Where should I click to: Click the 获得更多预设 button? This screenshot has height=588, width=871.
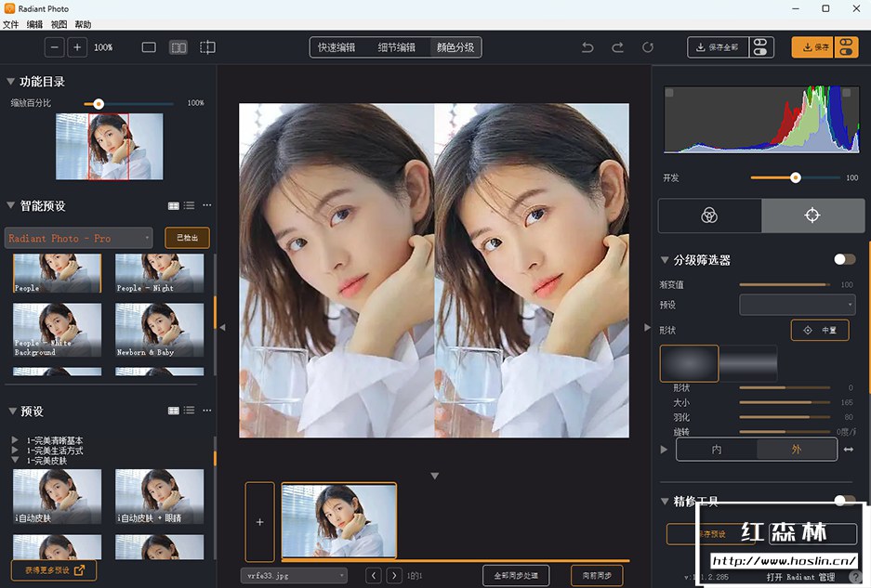click(53, 570)
